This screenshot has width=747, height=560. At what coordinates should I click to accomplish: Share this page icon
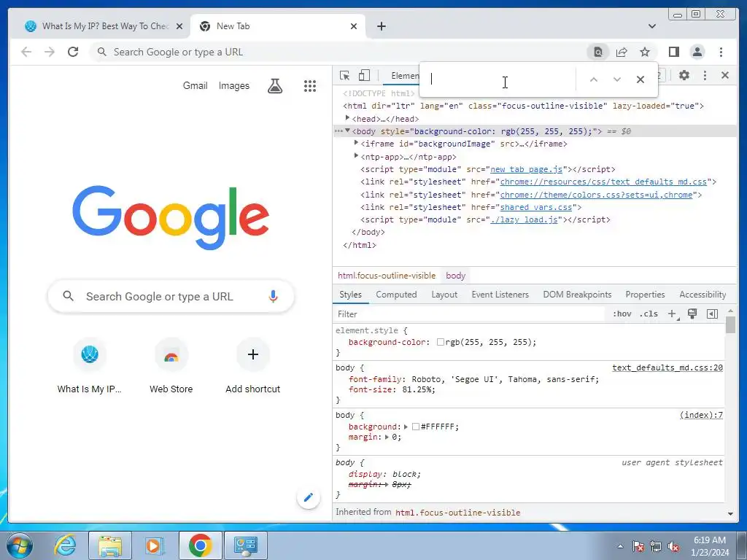pyautogui.click(x=622, y=52)
